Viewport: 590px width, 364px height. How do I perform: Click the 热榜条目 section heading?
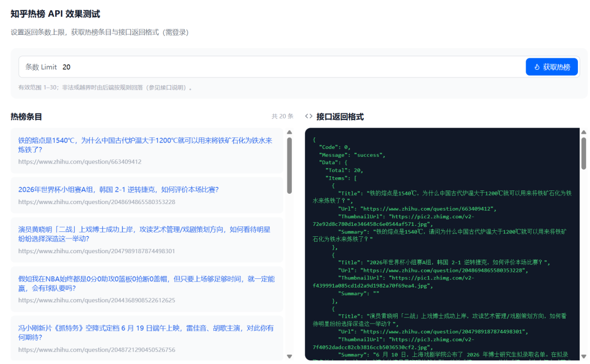[x=26, y=117]
